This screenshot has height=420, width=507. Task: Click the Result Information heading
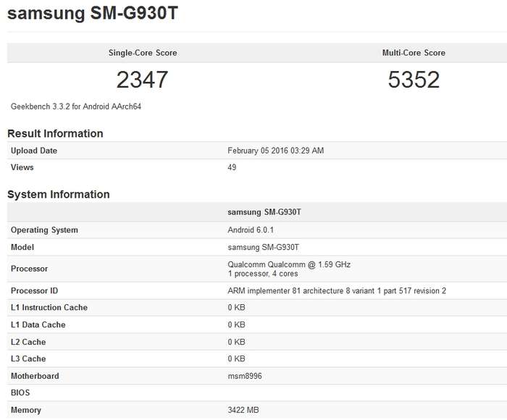tap(55, 133)
